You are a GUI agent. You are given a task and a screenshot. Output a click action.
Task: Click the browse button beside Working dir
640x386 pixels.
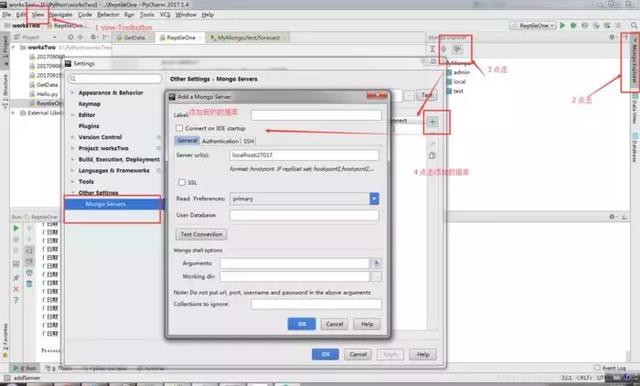tap(376, 277)
